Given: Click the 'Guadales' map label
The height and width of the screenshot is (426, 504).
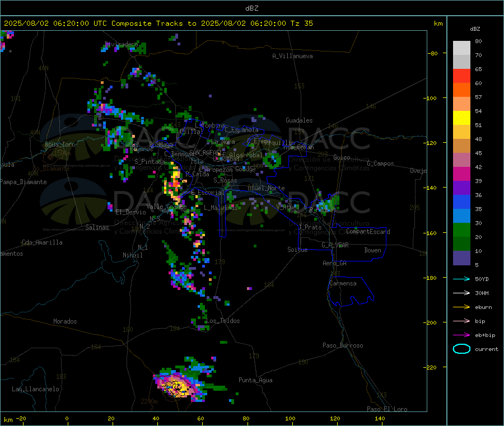Looking at the screenshot, I should click(299, 120).
